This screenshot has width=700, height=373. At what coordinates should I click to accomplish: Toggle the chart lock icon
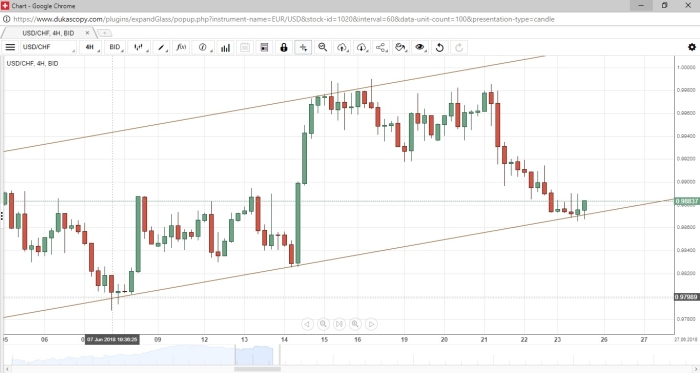pos(283,47)
